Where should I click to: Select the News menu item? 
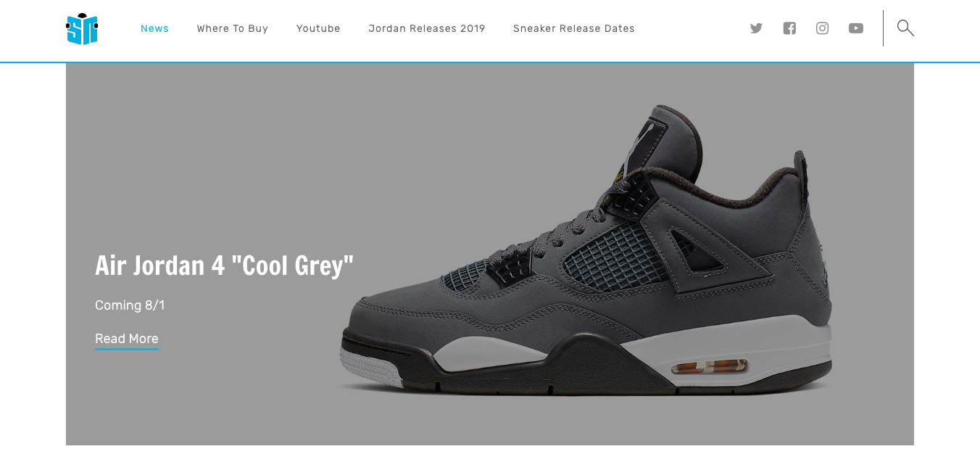154,28
